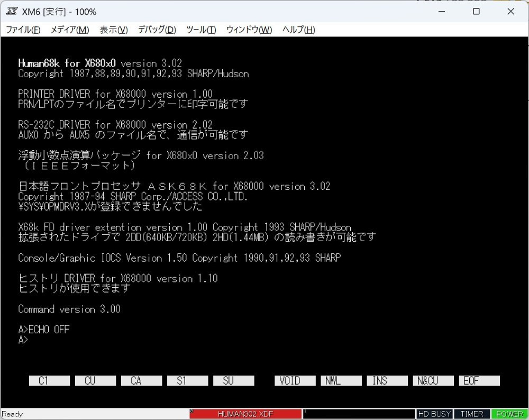Click the SU function key label

click(x=233, y=380)
